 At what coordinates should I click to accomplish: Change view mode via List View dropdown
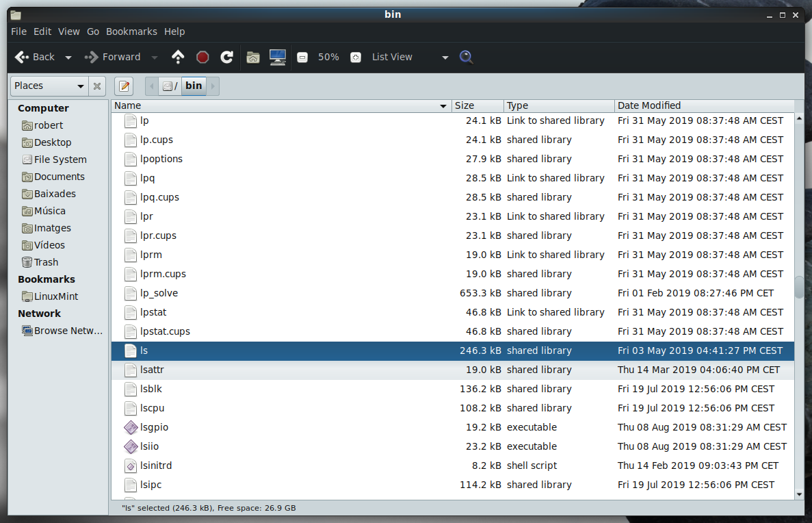pos(444,57)
